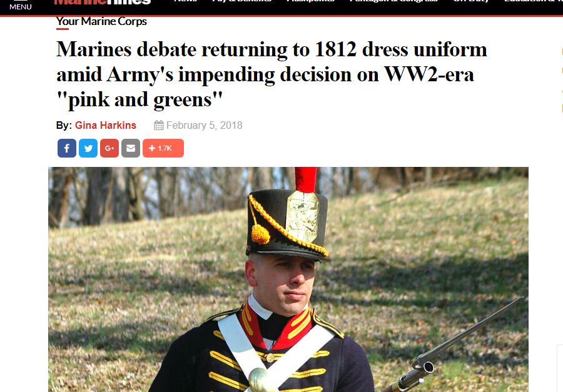Click the 1812 dress uniform headline

(271, 74)
